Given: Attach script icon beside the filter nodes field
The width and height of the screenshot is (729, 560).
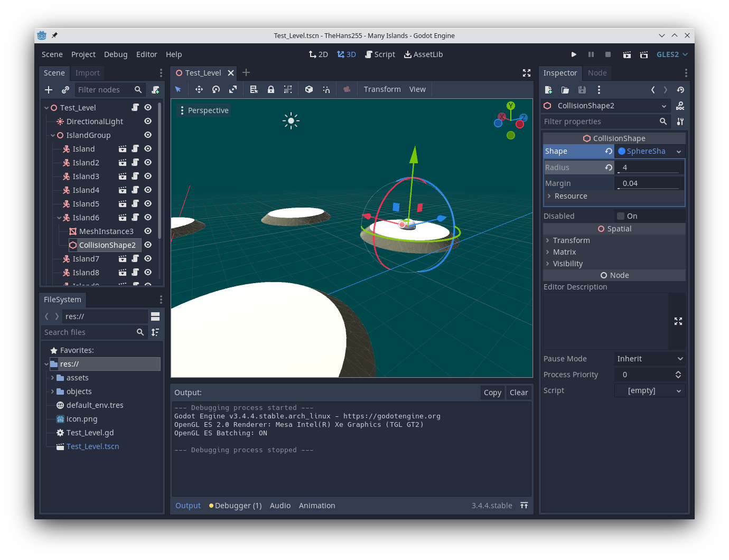Looking at the screenshot, I should [x=155, y=90].
